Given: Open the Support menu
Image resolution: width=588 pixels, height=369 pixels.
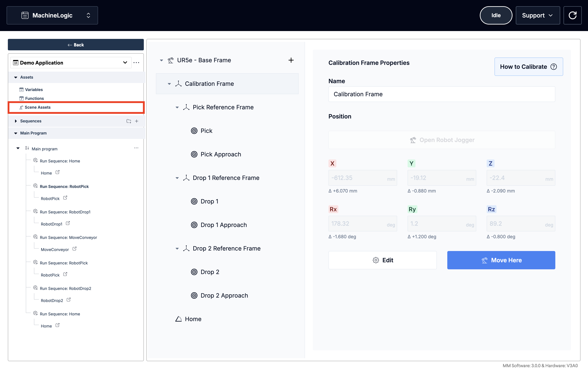Looking at the screenshot, I should click(x=538, y=15).
